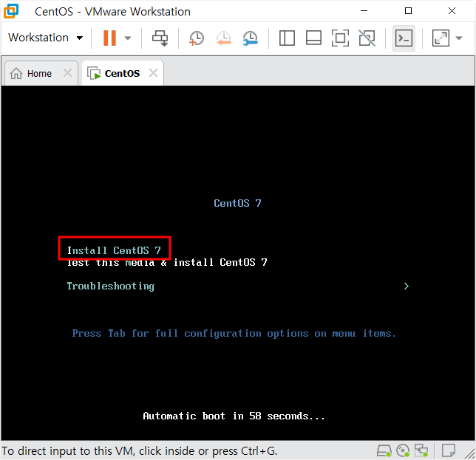The width and height of the screenshot is (476, 460).
Task: Click the CentOS 7 boot menu title
Action: [237, 203]
